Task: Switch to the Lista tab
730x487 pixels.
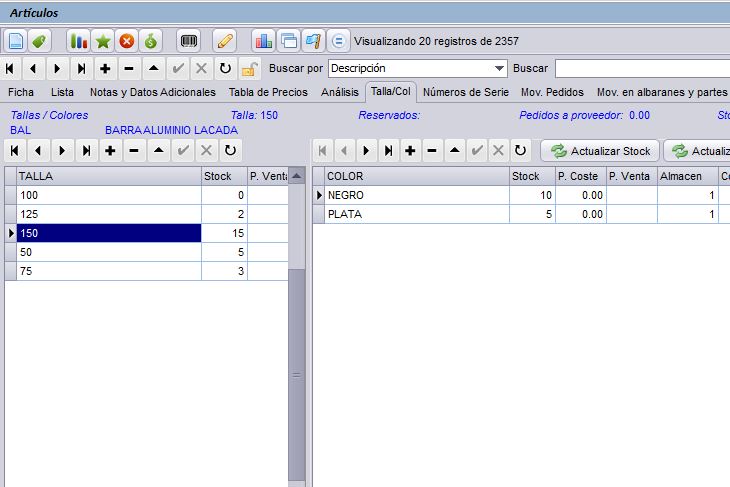Action: pos(62,92)
